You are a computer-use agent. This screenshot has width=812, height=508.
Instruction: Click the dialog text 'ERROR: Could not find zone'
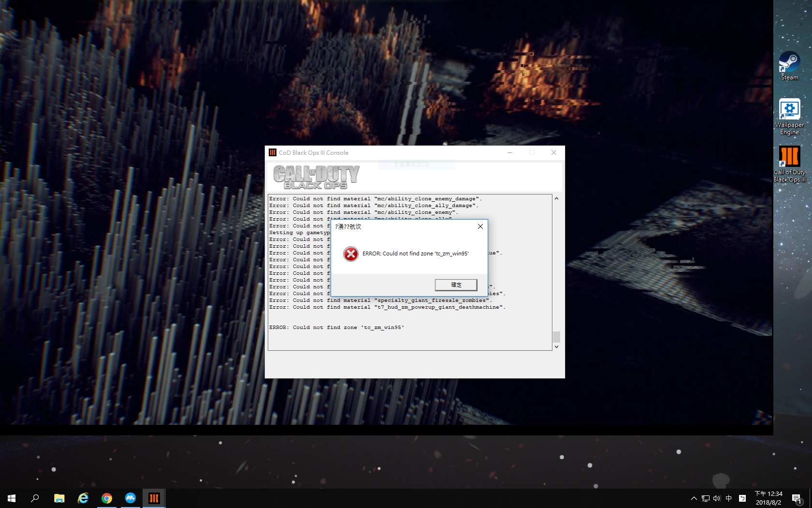coord(416,254)
